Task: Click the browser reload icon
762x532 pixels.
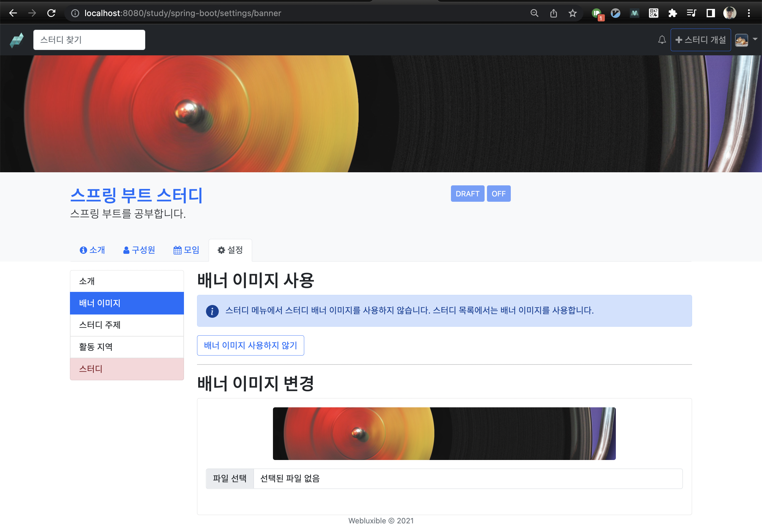Action: point(51,13)
